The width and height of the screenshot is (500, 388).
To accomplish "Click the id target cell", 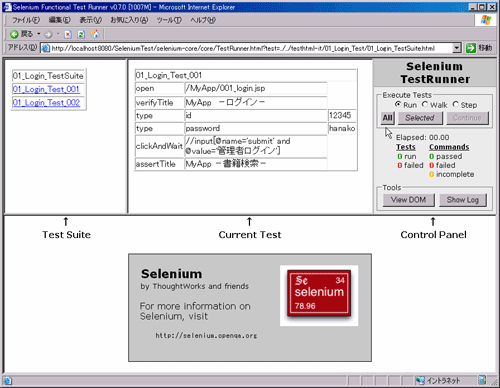I will coord(256,115).
